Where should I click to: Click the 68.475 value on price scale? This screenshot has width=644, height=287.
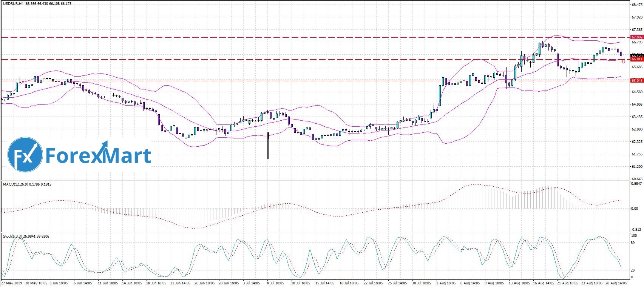pyautogui.click(x=637, y=5)
